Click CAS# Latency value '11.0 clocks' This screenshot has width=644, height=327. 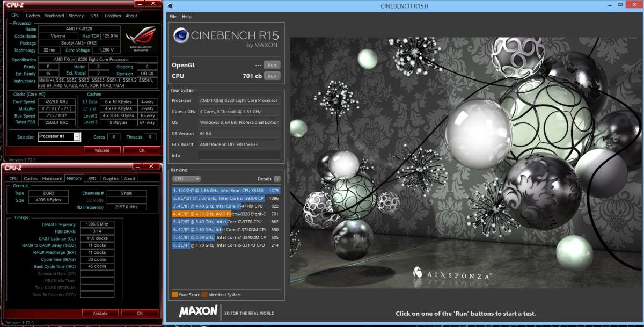click(x=97, y=238)
